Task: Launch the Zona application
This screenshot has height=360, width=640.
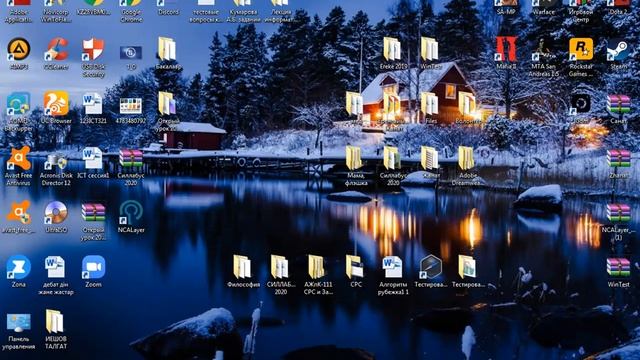Action: [19, 267]
